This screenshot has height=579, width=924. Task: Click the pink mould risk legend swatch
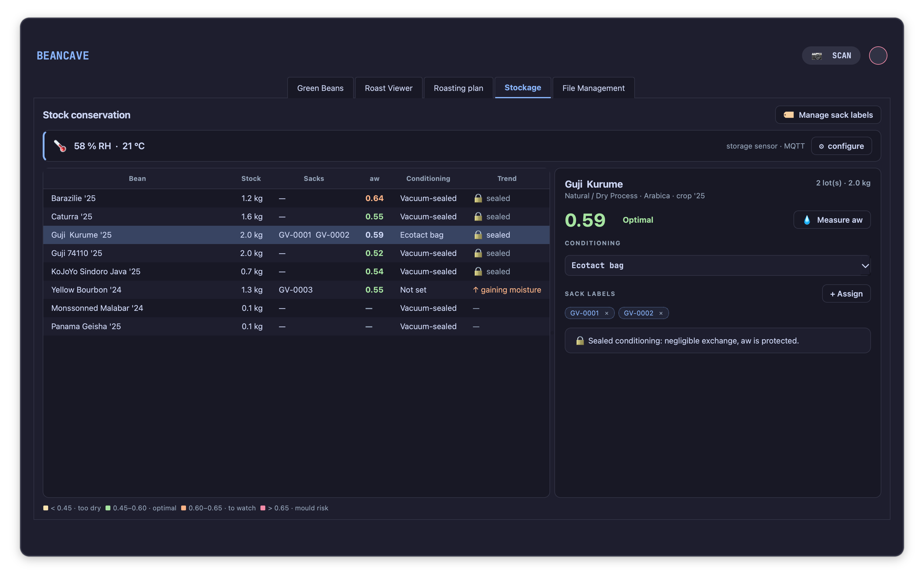tap(263, 508)
